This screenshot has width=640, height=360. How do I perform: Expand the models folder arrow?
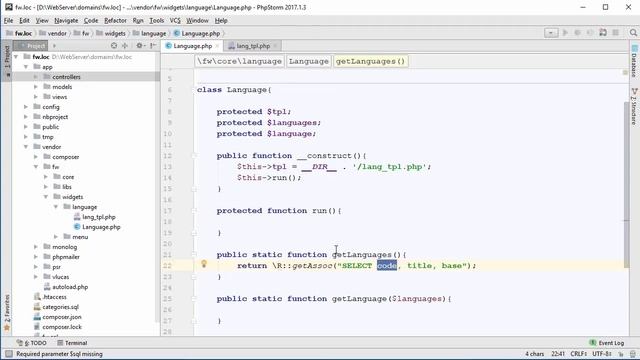coord(36,87)
